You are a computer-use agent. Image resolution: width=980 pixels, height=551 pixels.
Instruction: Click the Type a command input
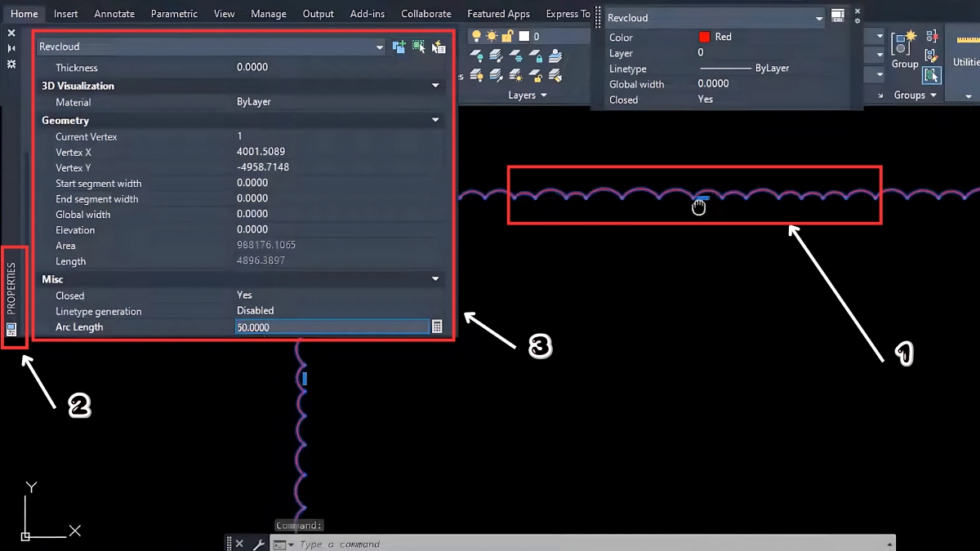point(339,544)
